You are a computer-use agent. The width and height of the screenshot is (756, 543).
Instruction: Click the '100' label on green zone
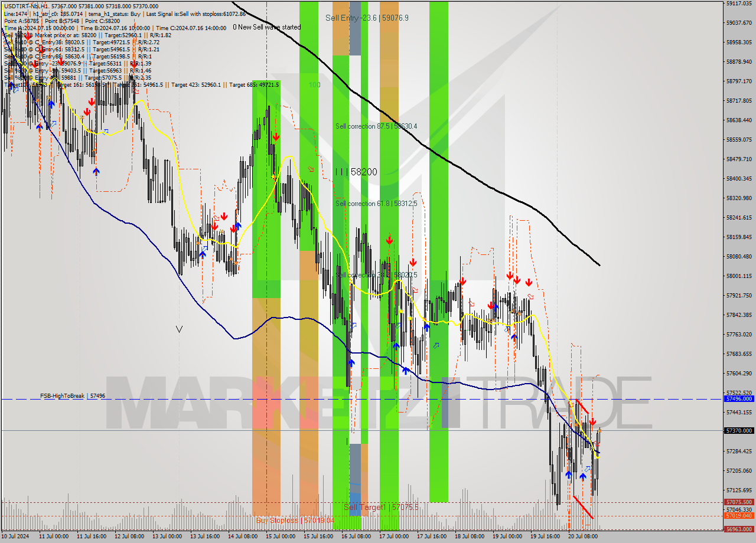point(314,85)
